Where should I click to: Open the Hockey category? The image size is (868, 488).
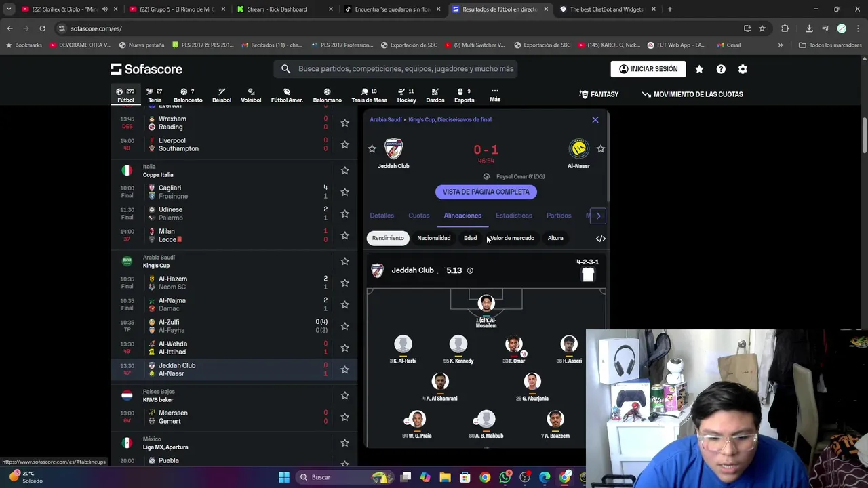click(406, 95)
